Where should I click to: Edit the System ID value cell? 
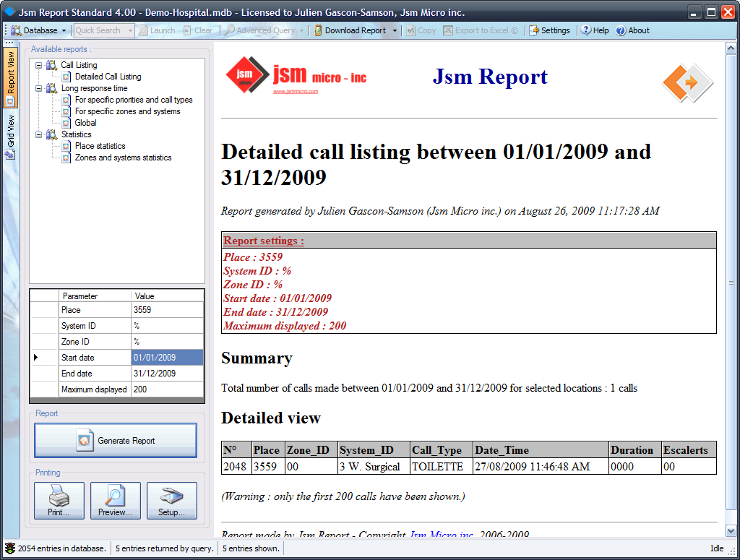[x=167, y=326]
